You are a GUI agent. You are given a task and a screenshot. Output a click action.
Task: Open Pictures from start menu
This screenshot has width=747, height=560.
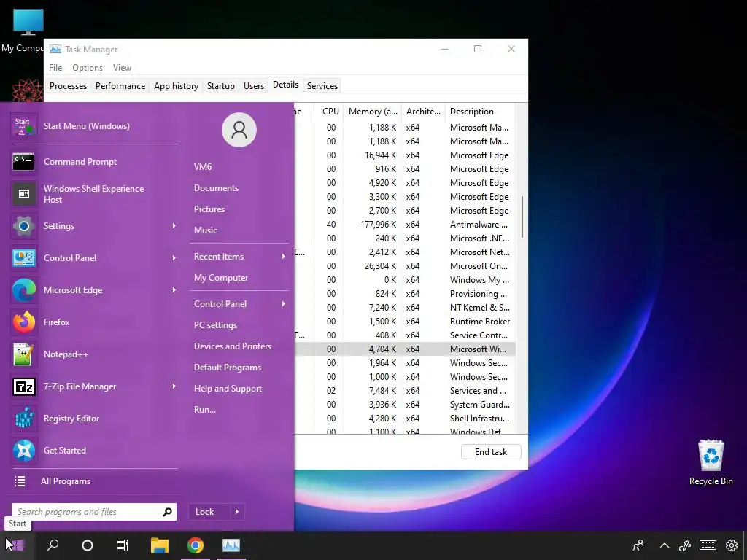(x=209, y=209)
